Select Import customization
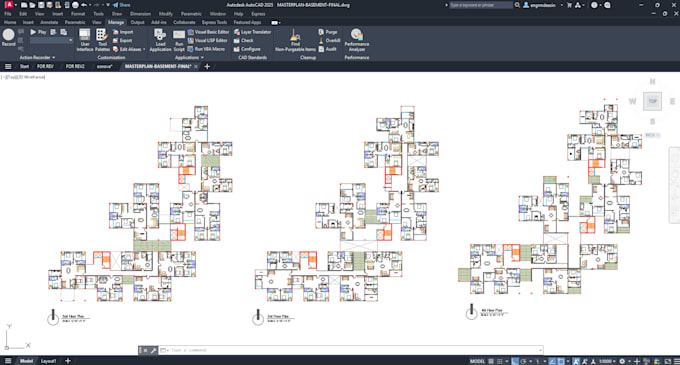 click(123, 32)
